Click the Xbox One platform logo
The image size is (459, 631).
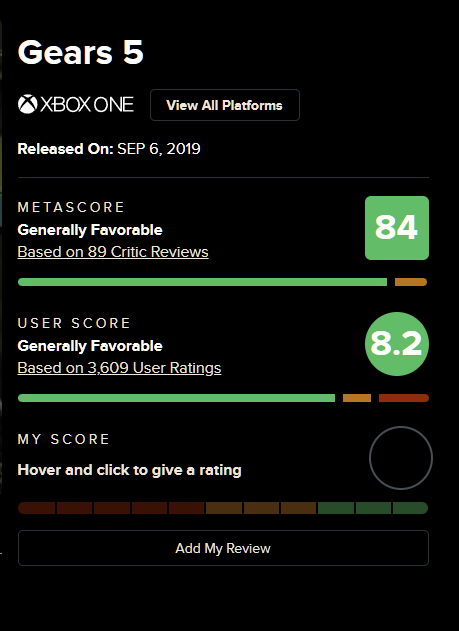click(x=76, y=105)
